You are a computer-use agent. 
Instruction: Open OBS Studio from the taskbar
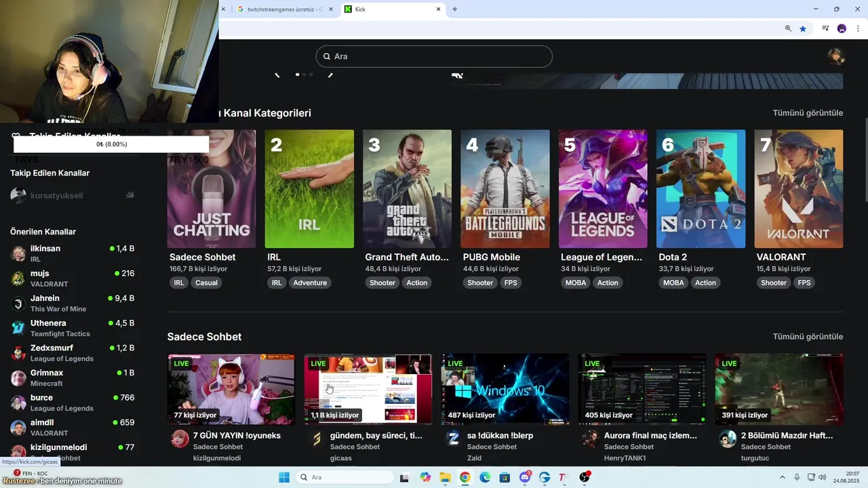pos(584,477)
